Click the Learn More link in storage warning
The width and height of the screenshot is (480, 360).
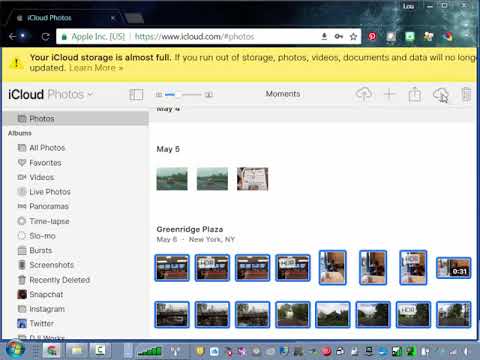coord(96,68)
